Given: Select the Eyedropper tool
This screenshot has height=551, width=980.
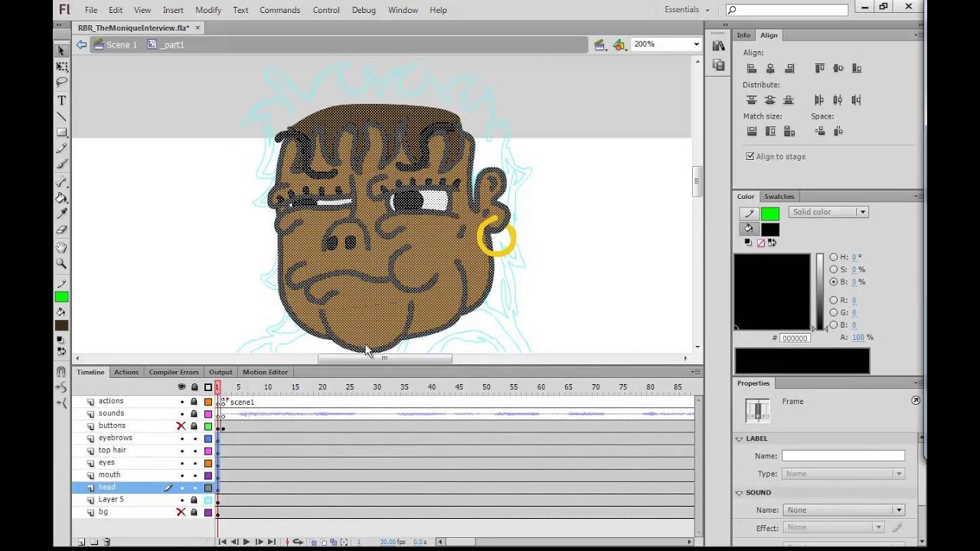Looking at the screenshot, I should pos(61,214).
